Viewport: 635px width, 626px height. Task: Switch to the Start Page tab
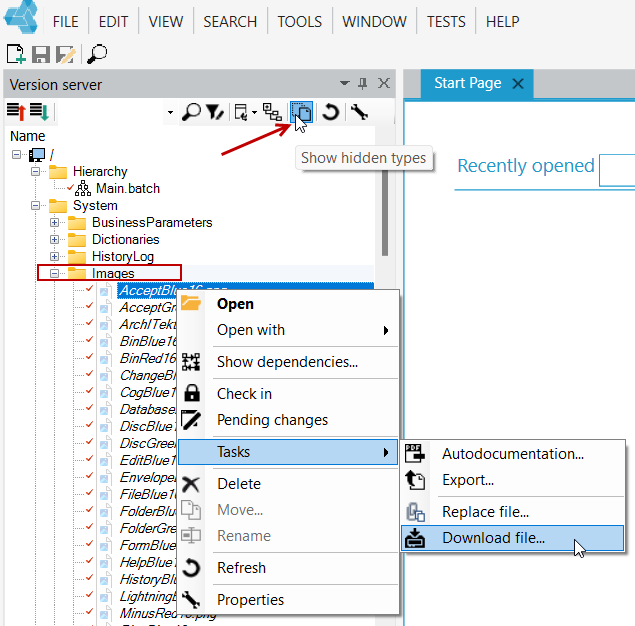pos(468,83)
